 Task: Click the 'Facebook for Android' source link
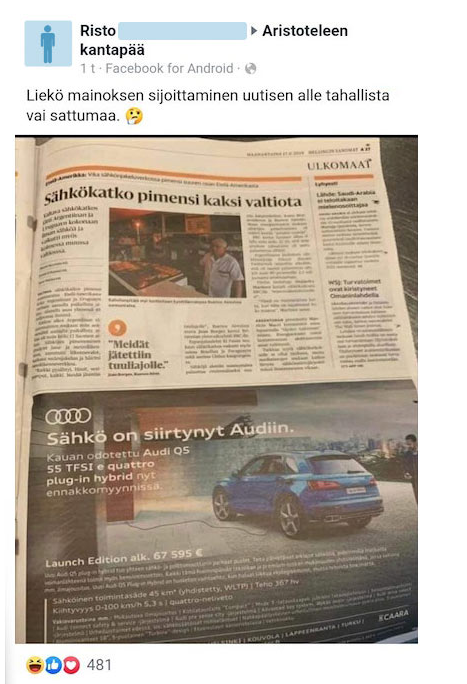pyautogui.click(x=169, y=68)
